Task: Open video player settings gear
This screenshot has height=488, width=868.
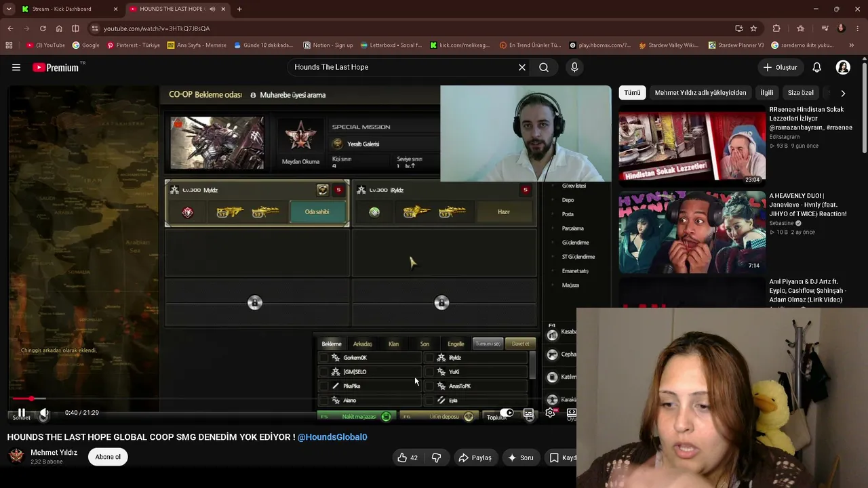Action: click(550, 412)
